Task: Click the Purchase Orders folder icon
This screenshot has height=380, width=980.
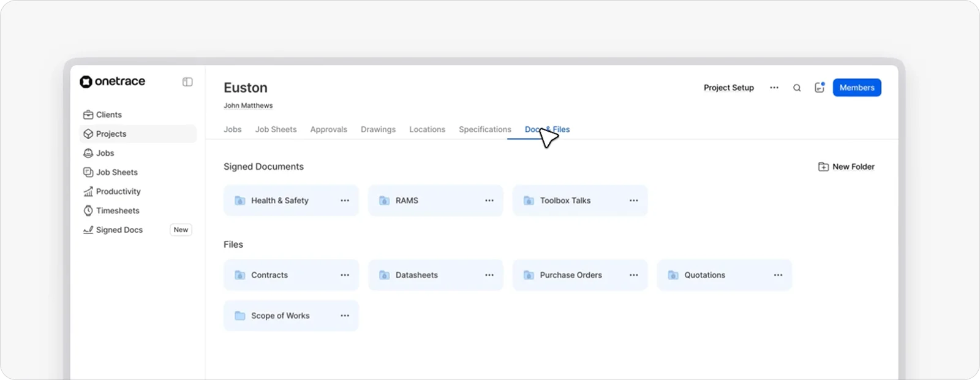Action: 529,275
